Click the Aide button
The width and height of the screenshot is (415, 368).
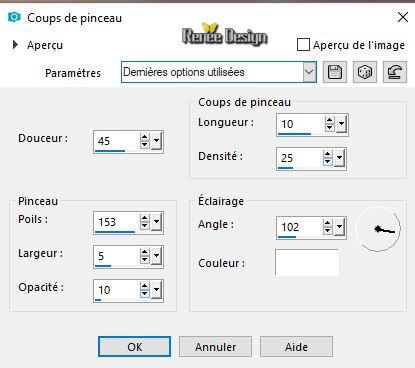296,347
